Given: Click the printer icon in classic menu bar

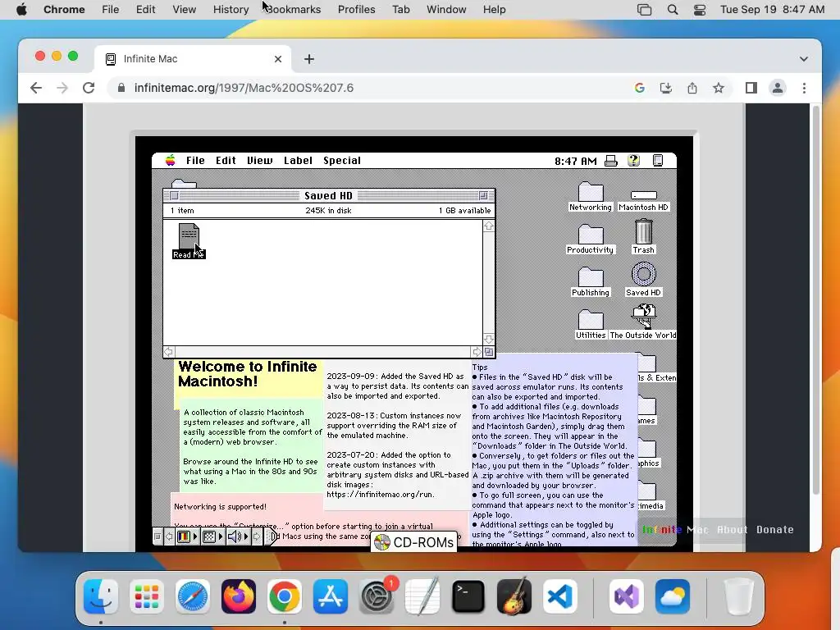Looking at the screenshot, I should (610, 161).
